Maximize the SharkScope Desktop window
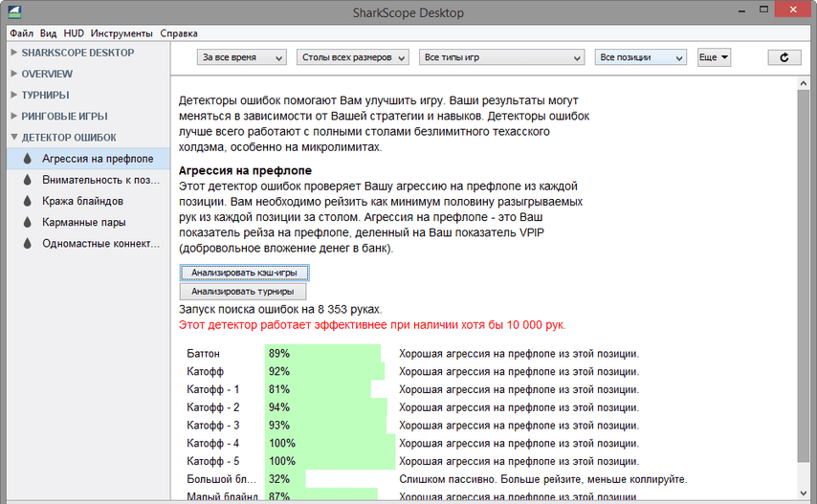Image resolution: width=817 pixels, height=504 pixels. pos(763,10)
